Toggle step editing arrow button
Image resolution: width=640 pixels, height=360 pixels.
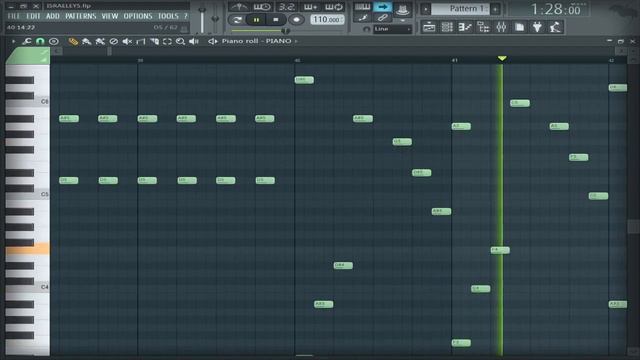(383, 7)
